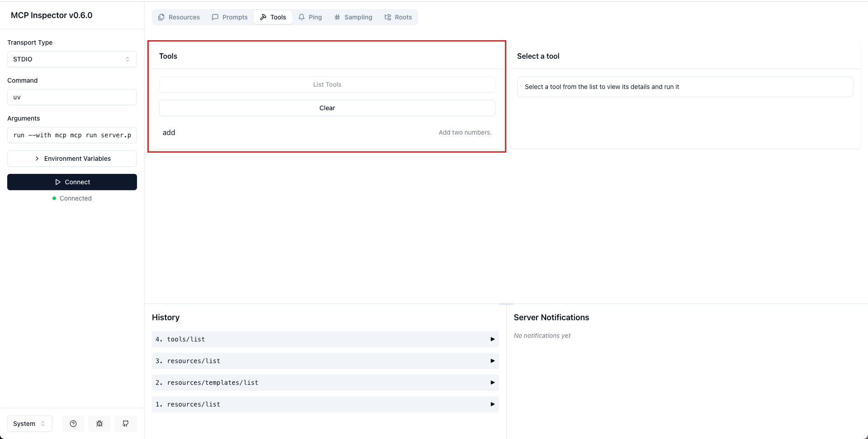Image resolution: width=868 pixels, height=439 pixels.
Task: Focus the Command input field
Action: [72, 97]
